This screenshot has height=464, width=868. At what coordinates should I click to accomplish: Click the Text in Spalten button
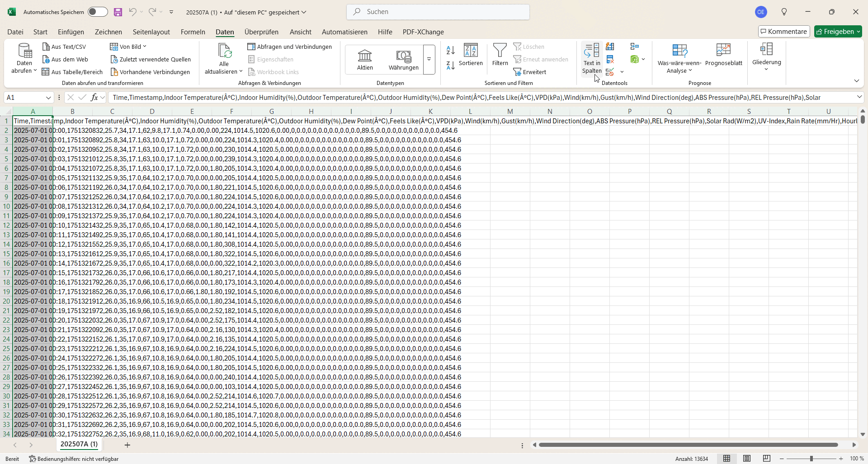tap(592, 59)
